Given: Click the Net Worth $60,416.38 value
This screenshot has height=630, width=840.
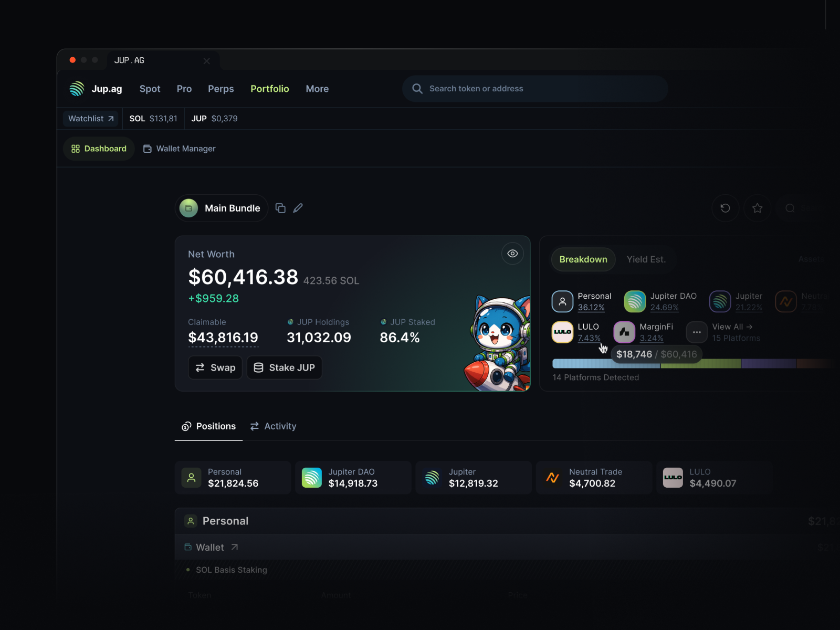Looking at the screenshot, I should [x=243, y=277].
